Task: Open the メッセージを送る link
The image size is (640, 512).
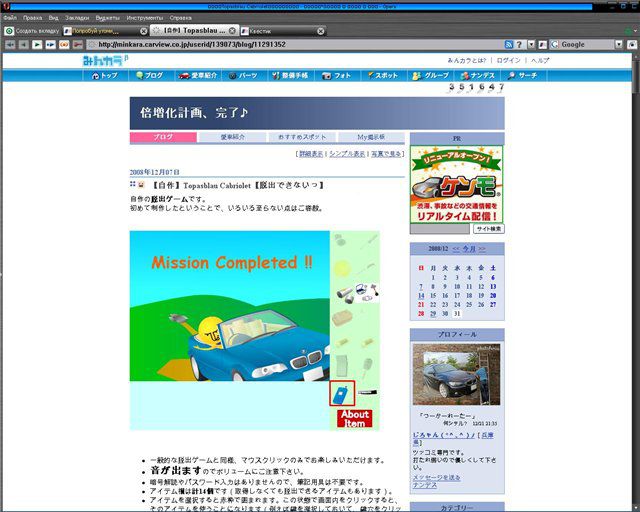Action: pyautogui.click(x=436, y=477)
